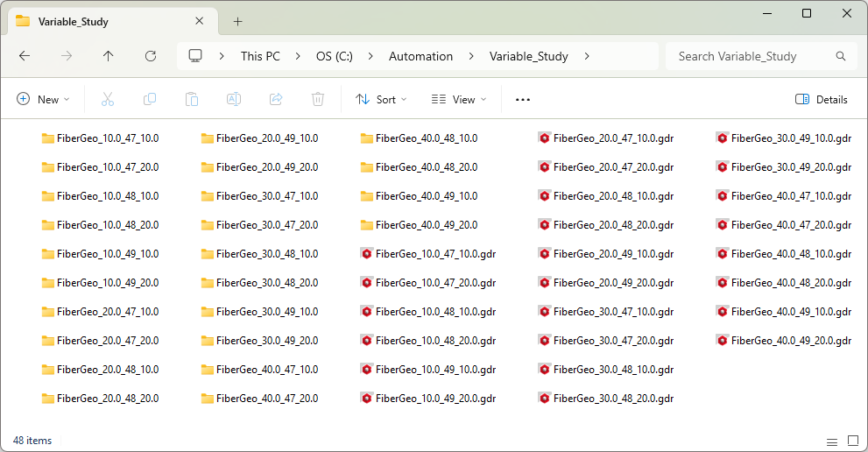
Task: Click the Share icon in toolbar
Action: [276, 100]
